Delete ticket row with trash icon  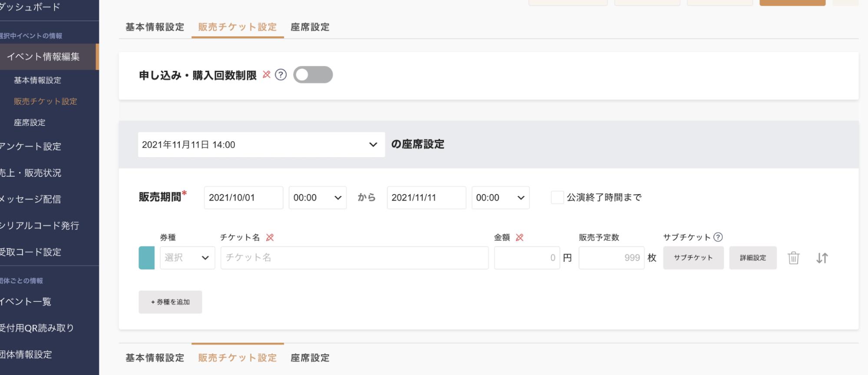(793, 258)
